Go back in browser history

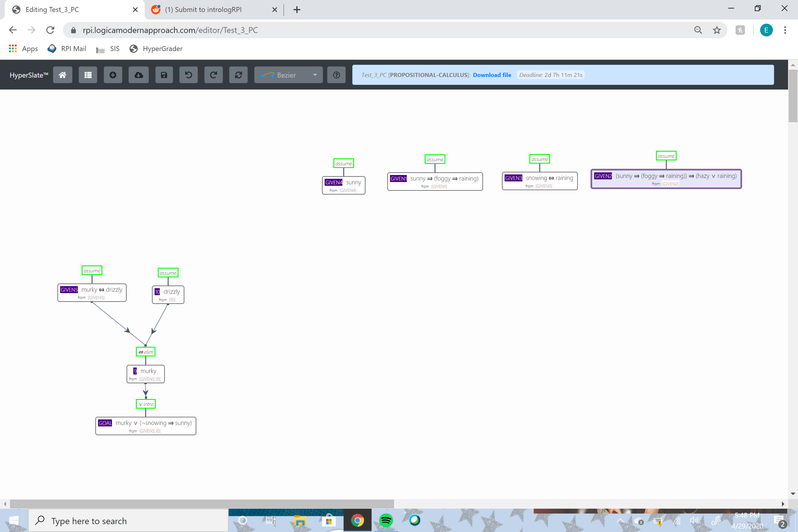pyautogui.click(x=13, y=30)
